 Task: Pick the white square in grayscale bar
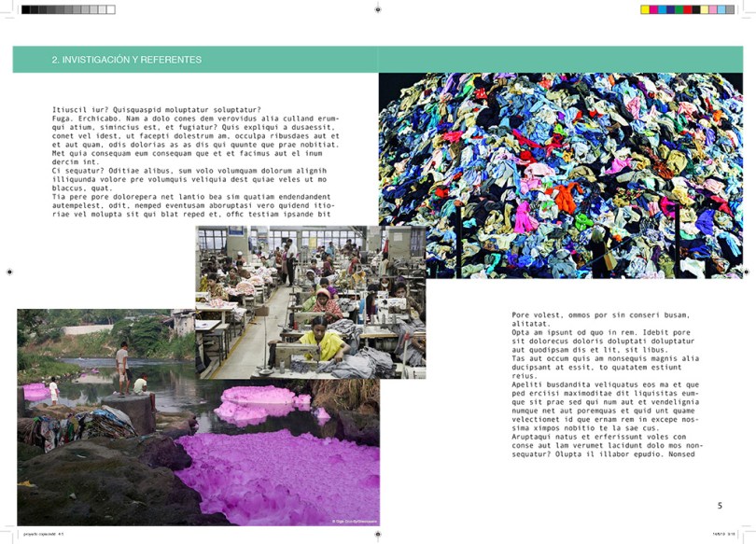pyautogui.click(x=110, y=9)
